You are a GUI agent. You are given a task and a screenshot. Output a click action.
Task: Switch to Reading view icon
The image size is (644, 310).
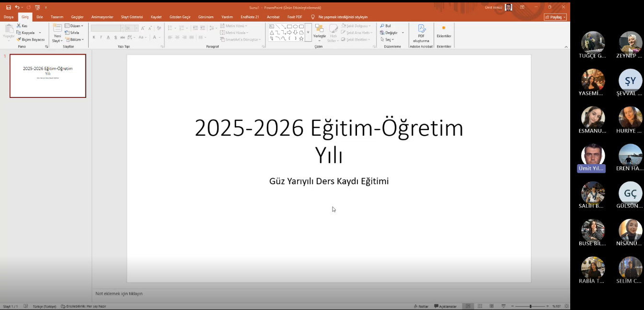pos(492,306)
